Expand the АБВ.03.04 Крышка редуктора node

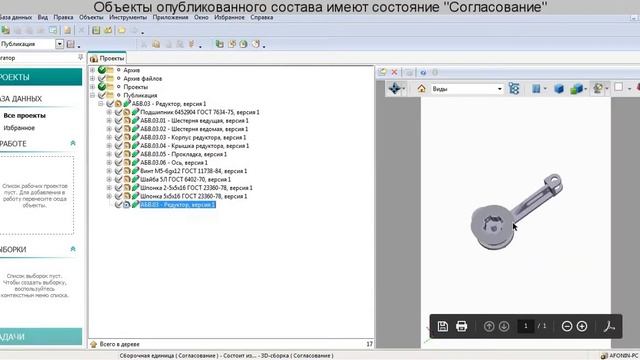click(109, 146)
